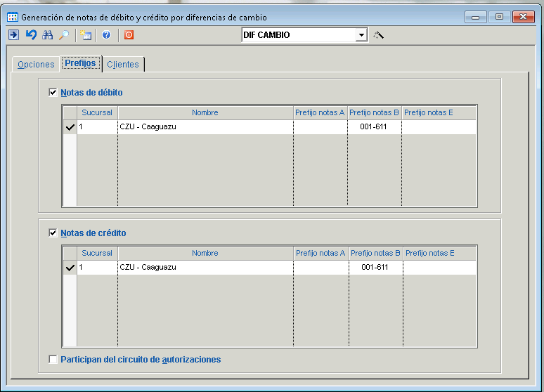The width and height of the screenshot is (544, 392).
Task: Open help with the question mark icon
Action: tap(106, 34)
